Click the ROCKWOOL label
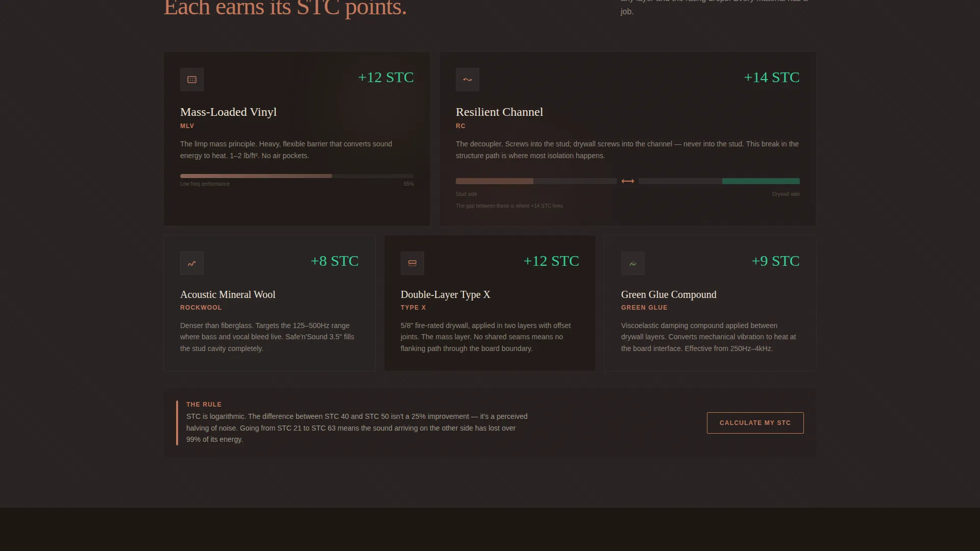 (x=201, y=308)
